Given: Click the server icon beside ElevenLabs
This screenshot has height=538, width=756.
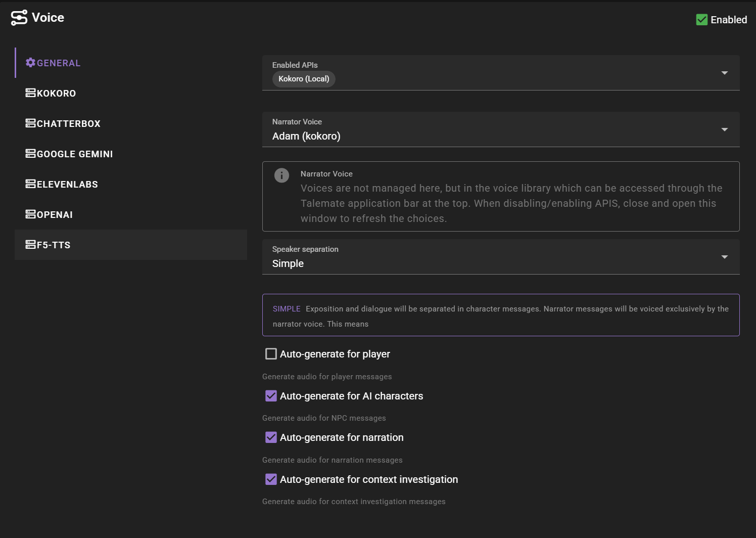Looking at the screenshot, I should click(31, 184).
